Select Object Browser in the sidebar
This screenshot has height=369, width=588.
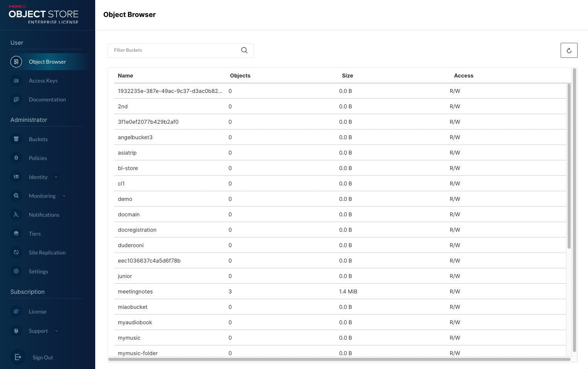point(47,62)
